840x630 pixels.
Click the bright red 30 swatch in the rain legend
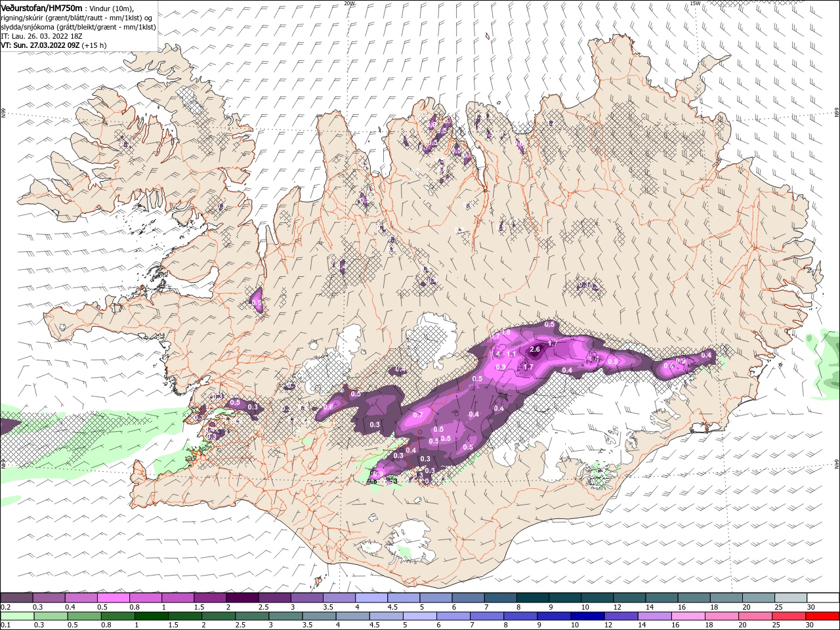[822, 616]
